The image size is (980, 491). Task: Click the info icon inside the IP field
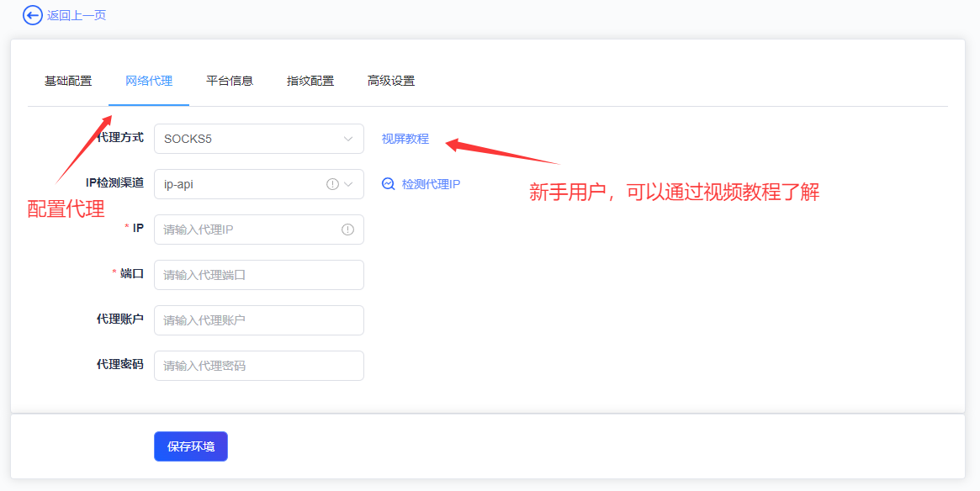(x=347, y=230)
